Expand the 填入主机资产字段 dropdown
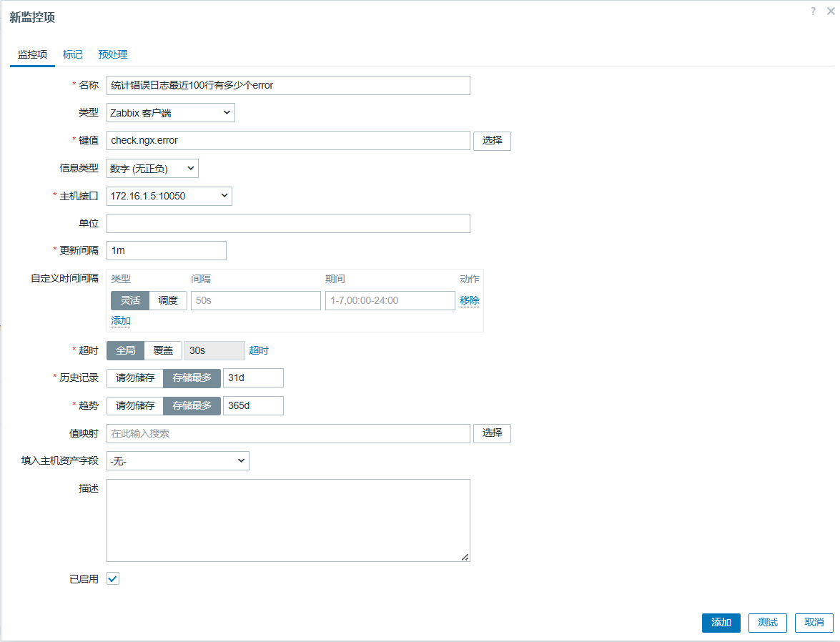Viewport: 840px width, 642px height. (x=177, y=461)
